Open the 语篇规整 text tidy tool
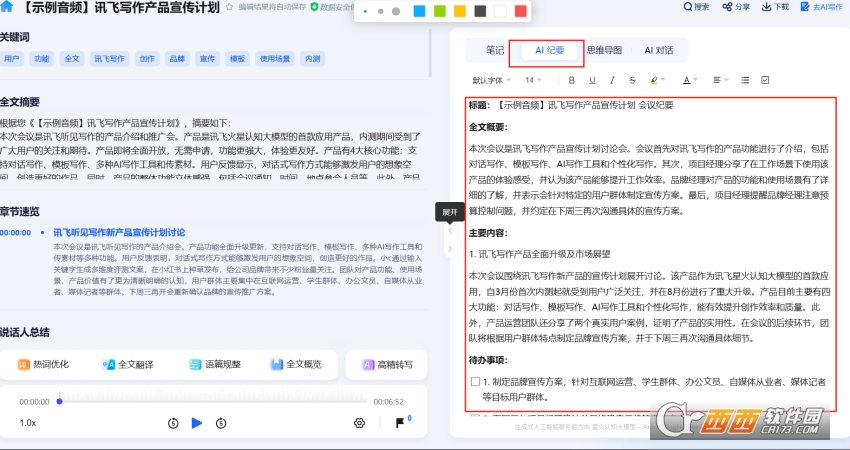850x450 pixels. [215, 364]
